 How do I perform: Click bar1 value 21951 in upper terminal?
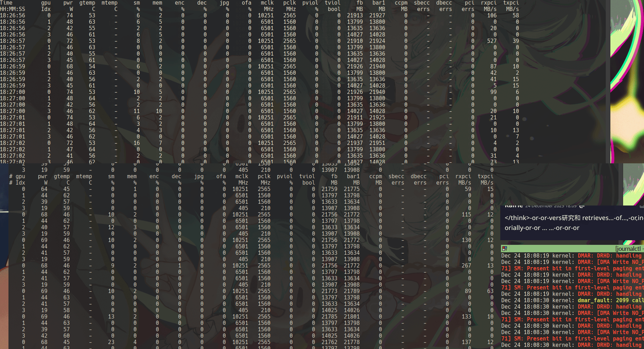point(377,143)
